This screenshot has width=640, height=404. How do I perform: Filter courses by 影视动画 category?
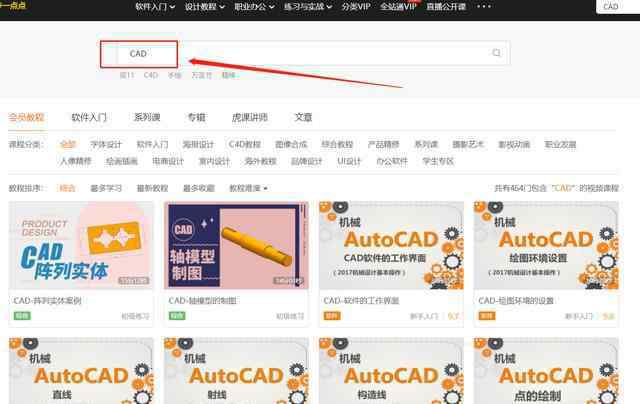point(514,144)
